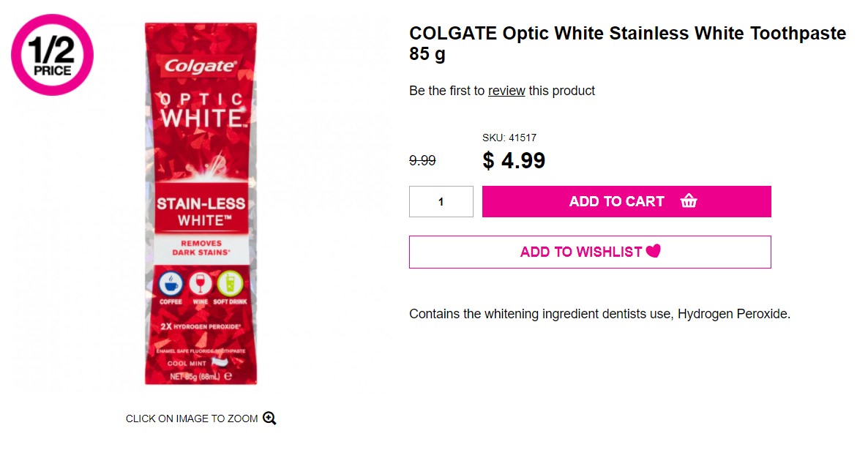The width and height of the screenshot is (868, 458).
Task: Click the shopping basket icon on Add to Cart
Action: point(689,200)
